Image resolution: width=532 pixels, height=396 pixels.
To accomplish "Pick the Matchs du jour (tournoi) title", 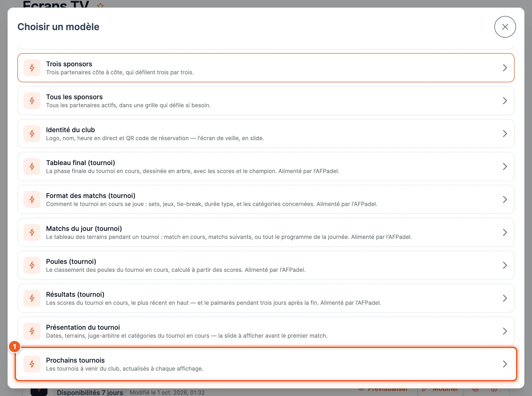I will tap(84, 229).
